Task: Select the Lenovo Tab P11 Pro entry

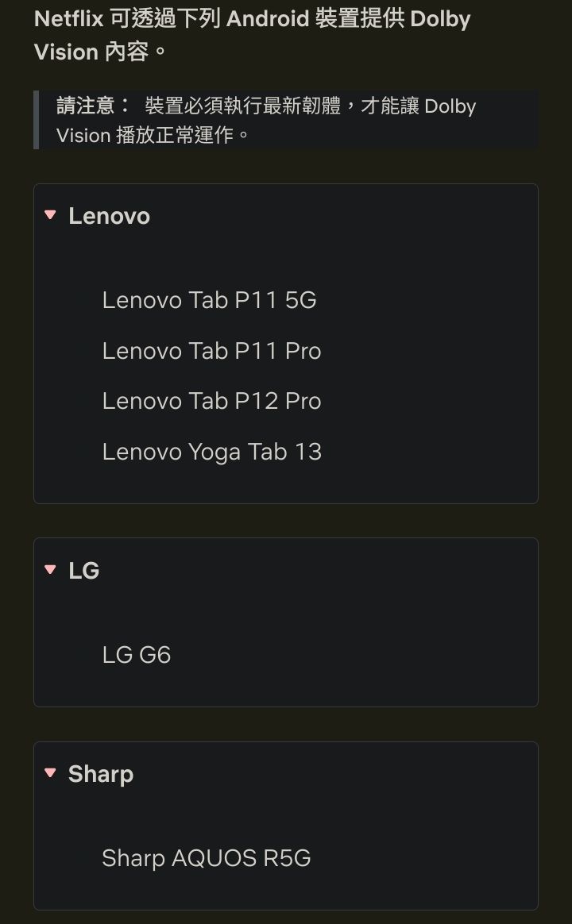Action: pos(211,351)
